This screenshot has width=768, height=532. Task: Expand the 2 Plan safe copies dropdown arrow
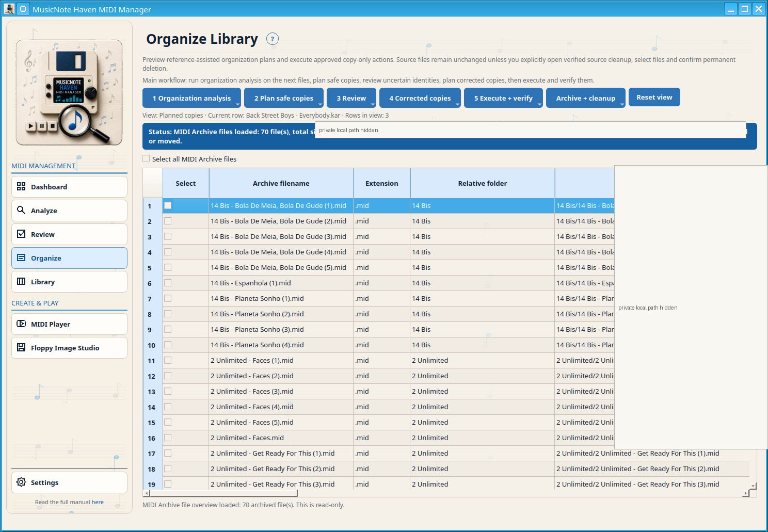320,104
